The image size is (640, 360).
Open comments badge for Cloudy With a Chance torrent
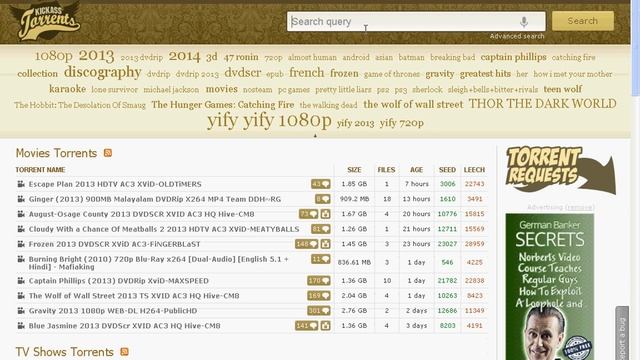tap(320, 229)
